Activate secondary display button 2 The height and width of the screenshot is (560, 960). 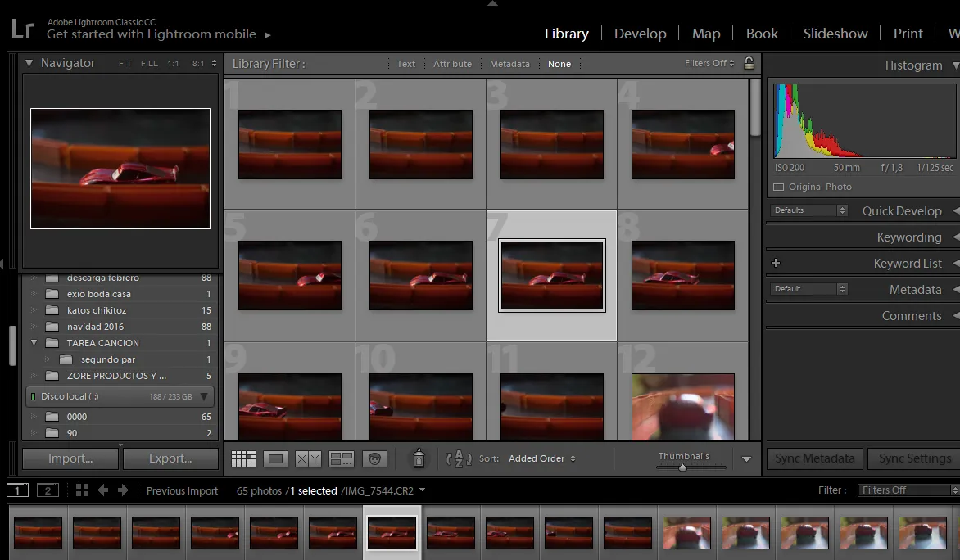click(48, 490)
